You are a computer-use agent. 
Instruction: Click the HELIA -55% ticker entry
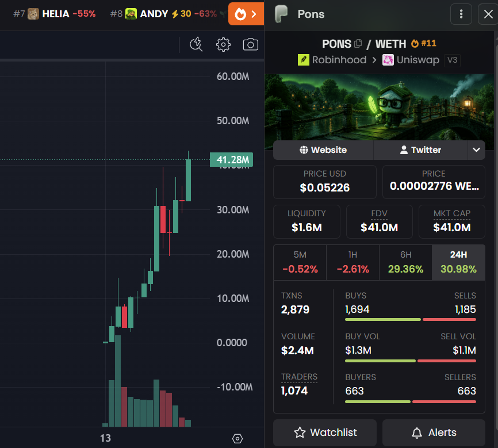click(x=54, y=14)
